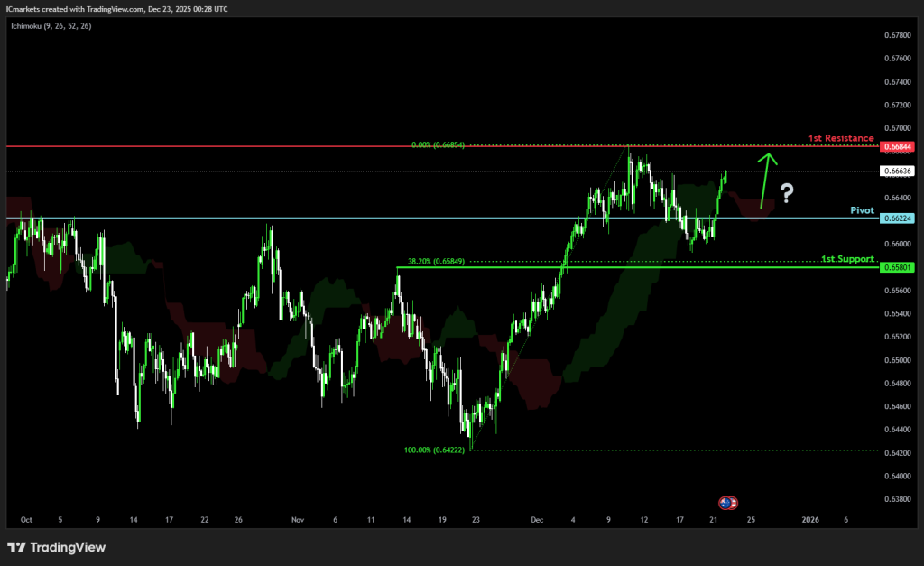Click the 38.20% (0.65849) Fibonacci label
924x566 pixels.
[x=436, y=262]
